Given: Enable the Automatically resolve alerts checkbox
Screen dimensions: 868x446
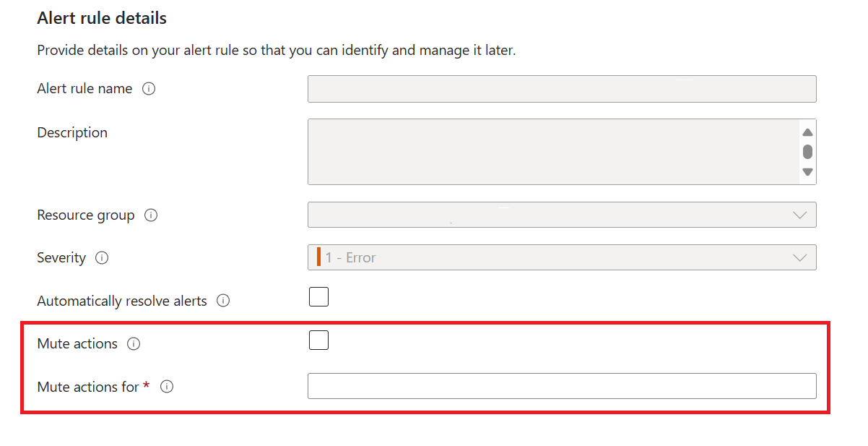Looking at the screenshot, I should click(318, 297).
